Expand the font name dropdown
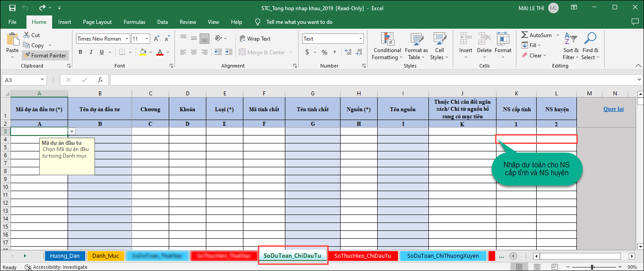This screenshot has width=644, height=271. 127,39
